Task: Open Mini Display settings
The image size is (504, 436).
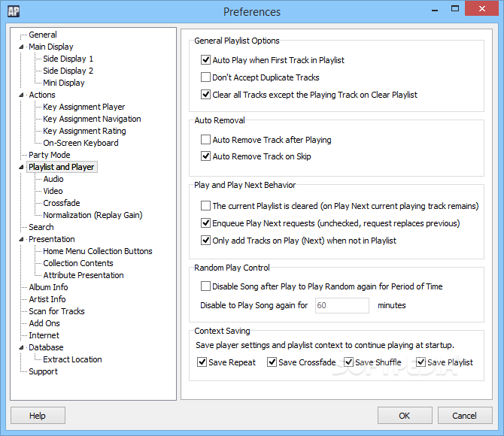Action: [x=64, y=83]
